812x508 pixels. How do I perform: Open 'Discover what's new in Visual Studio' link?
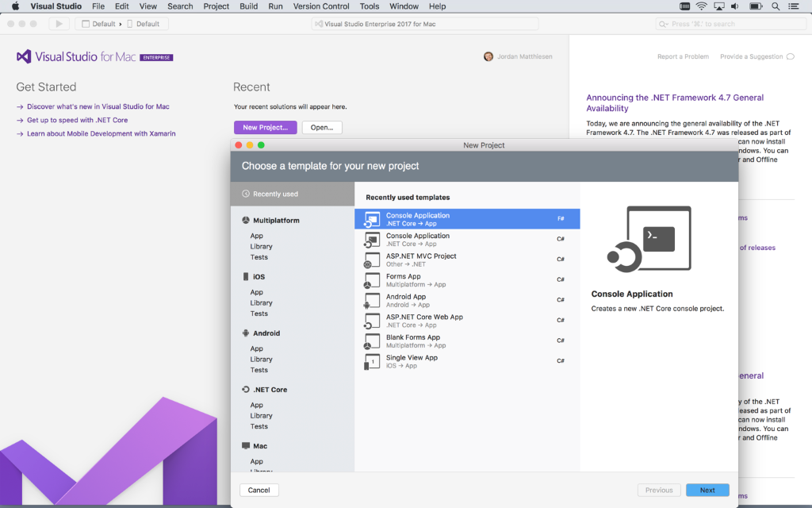pyautogui.click(x=98, y=106)
